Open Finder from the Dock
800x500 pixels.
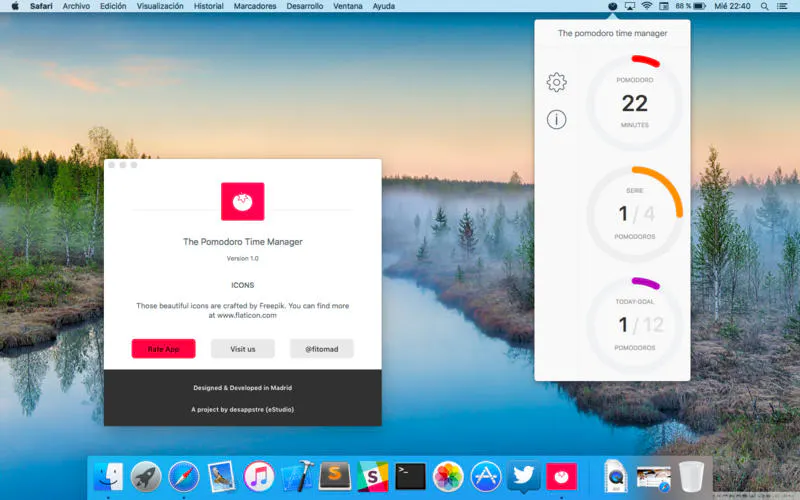pos(108,477)
